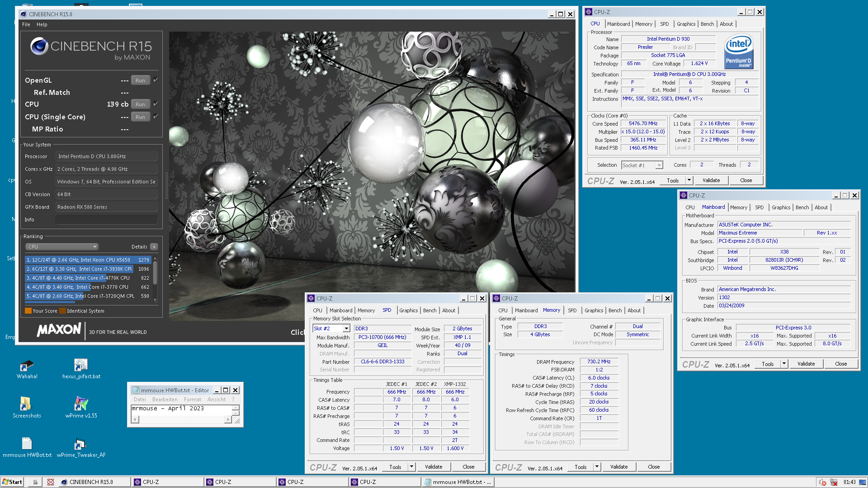Open the Socket #1 selection dropdown

pyautogui.click(x=642, y=165)
